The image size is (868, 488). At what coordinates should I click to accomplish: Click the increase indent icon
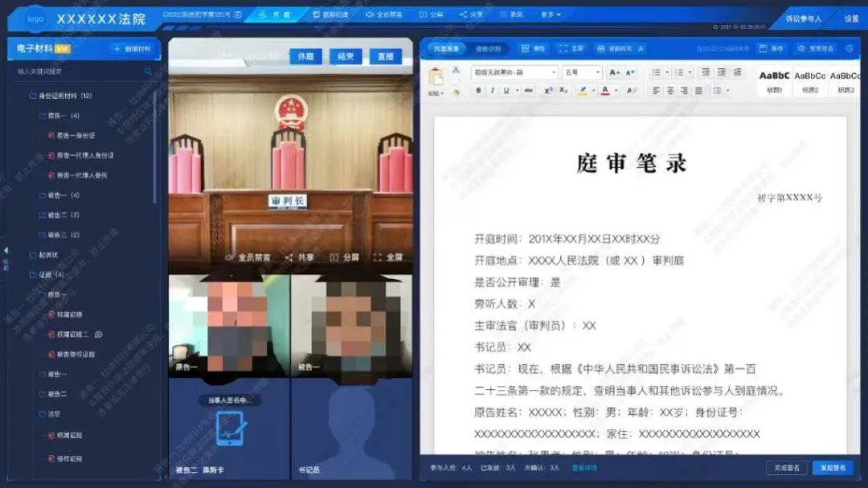coord(721,72)
